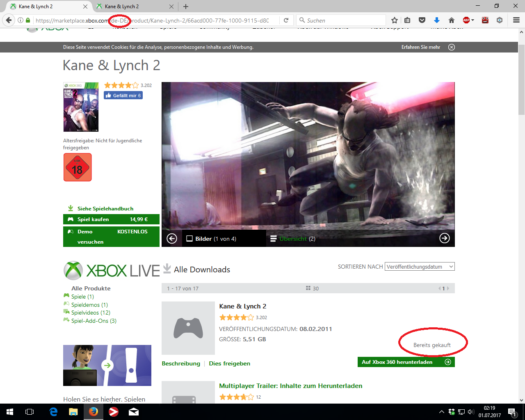Click the 30 items per page option

tap(313, 288)
